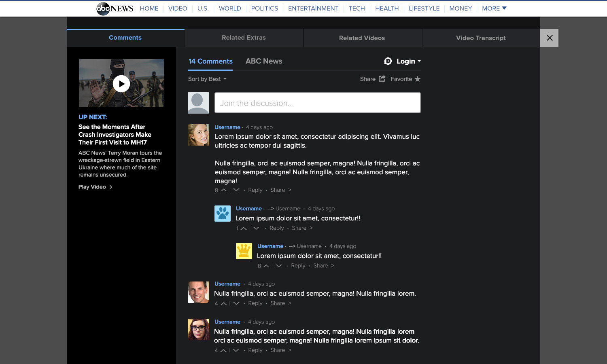Click the Join the discussion input field
607x364 pixels.
click(x=318, y=103)
